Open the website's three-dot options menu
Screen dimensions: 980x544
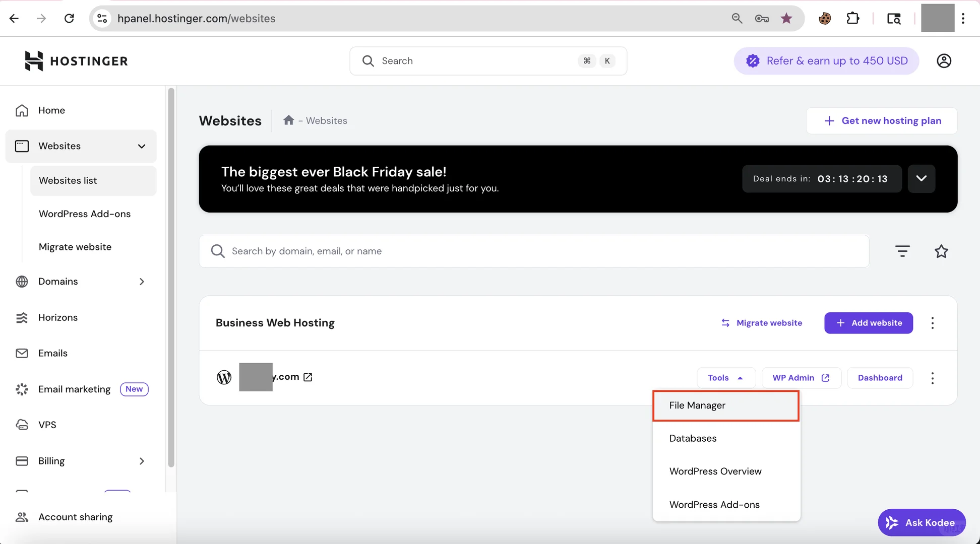pyautogui.click(x=932, y=378)
